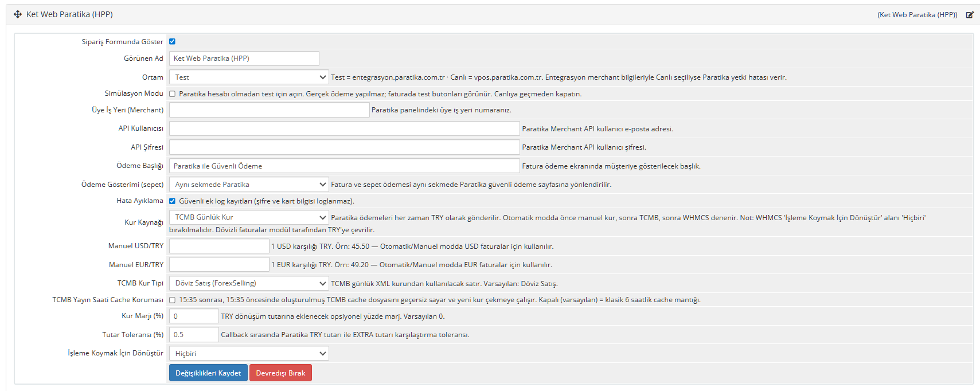
Task: Toggle the Sipariş Formunda Göster checkbox
Action: click(172, 41)
